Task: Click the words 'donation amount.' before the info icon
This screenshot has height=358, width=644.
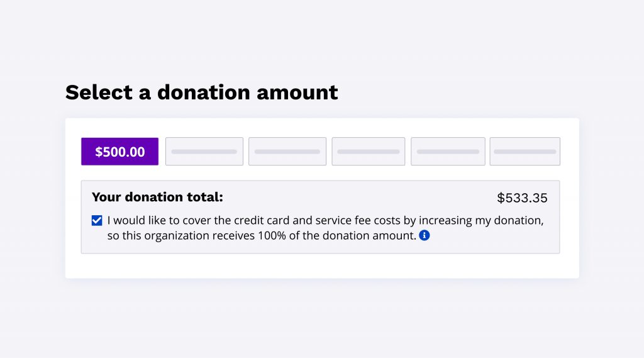Action: click(x=375, y=237)
